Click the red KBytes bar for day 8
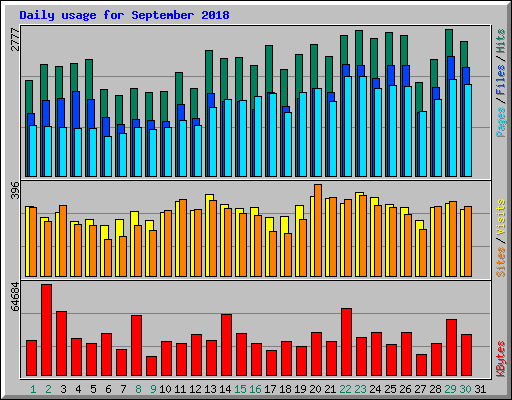The image size is (512, 400). [137, 346]
